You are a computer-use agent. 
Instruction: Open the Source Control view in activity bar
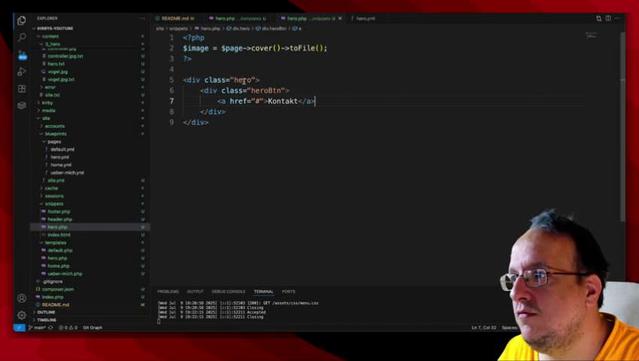[22, 55]
